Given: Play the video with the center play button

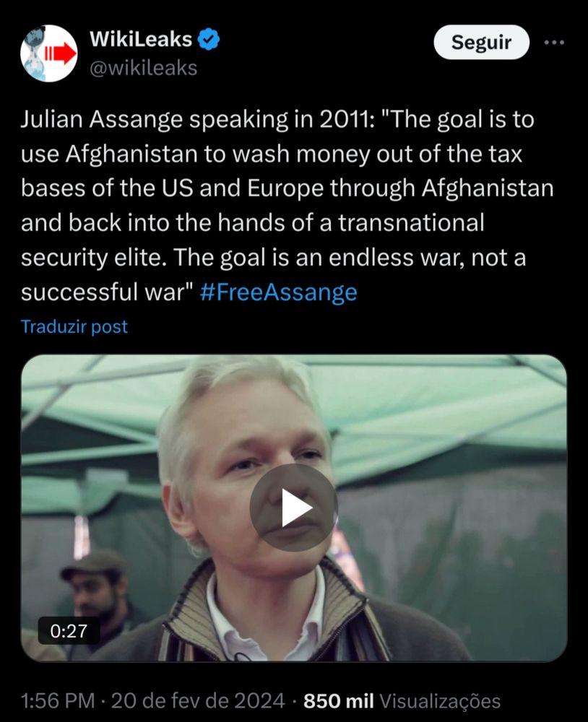Looking at the screenshot, I should (x=294, y=508).
